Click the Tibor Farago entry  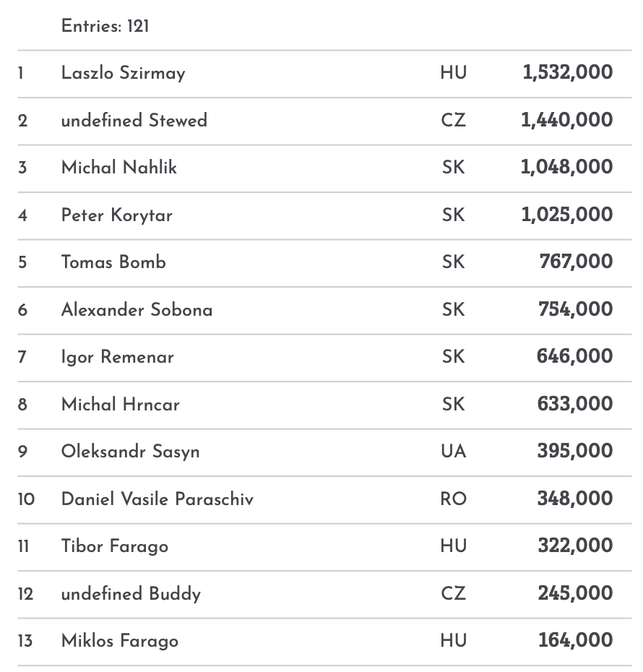pos(114,546)
